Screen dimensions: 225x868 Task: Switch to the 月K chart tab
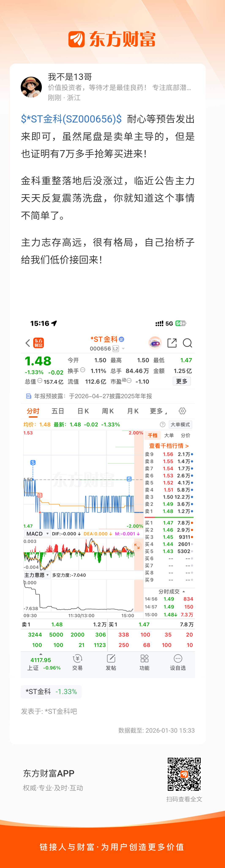click(133, 411)
